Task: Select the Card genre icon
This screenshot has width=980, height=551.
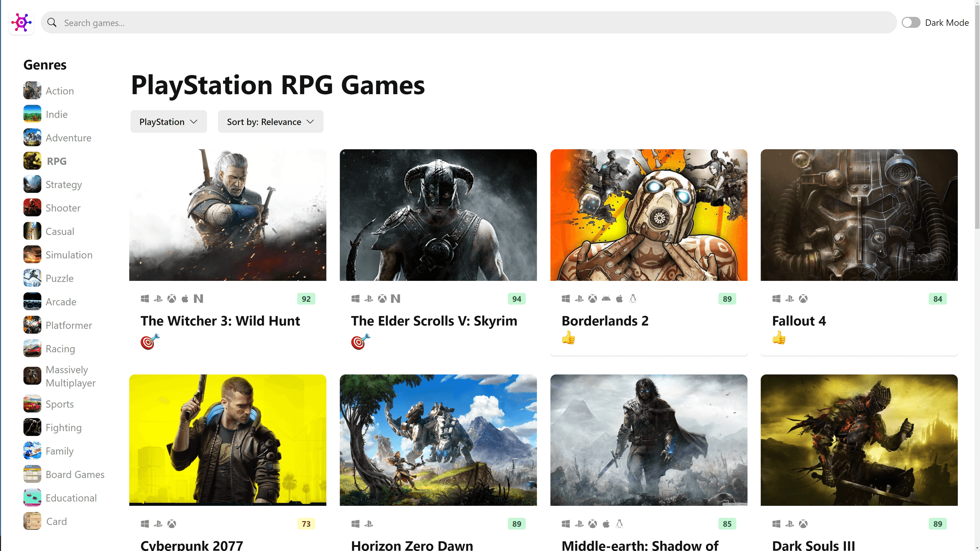Action: point(32,521)
